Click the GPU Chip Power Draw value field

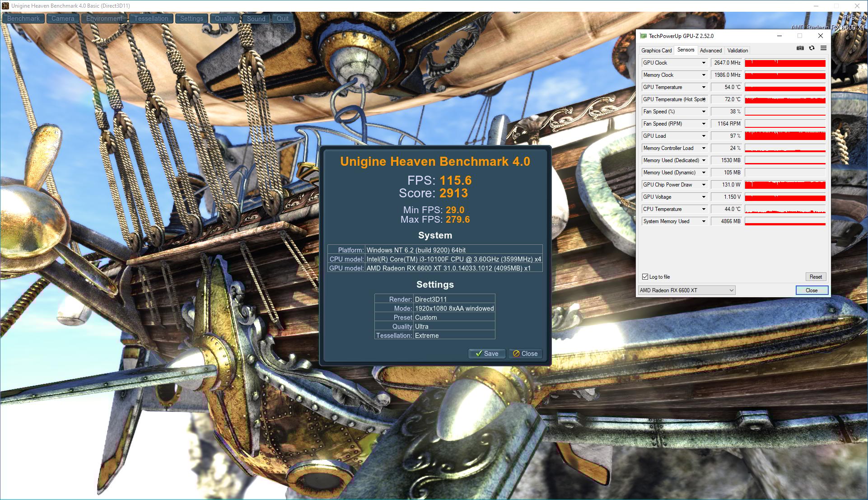coord(727,185)
